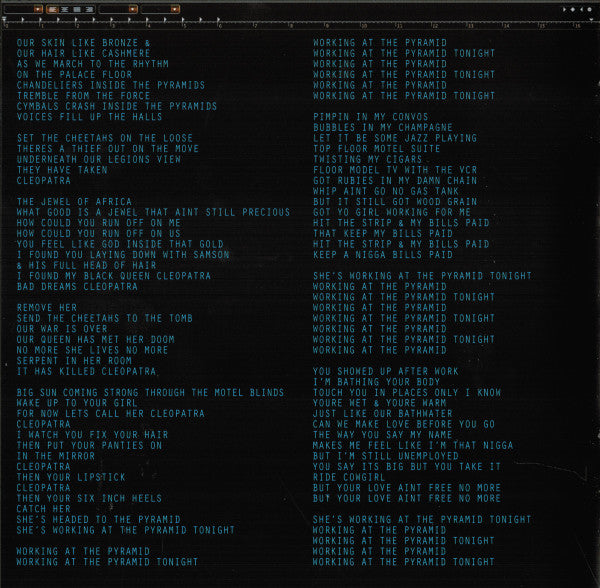
Task: Select the left indent marker at ruler zero
Action: 4,20
